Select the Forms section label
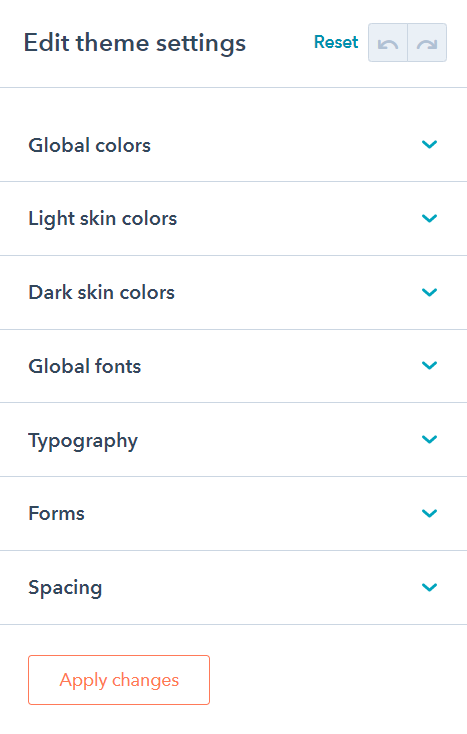This screenshot has height=734, width=467. 57,514
